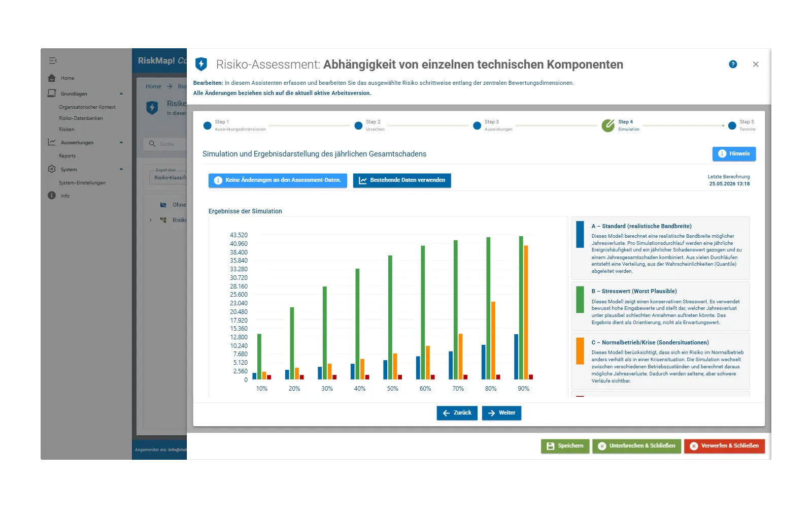
Task: Click the System gear icon
Action: tap(52, 169)
